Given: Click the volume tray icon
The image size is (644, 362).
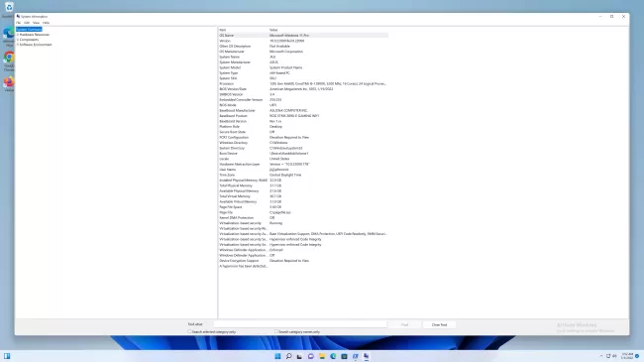Looking at the screenshot, I should (x=614, y=356).
